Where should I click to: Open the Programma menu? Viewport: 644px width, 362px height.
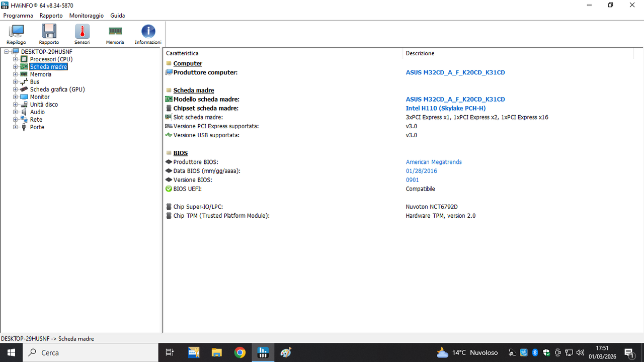coord(18,16)
